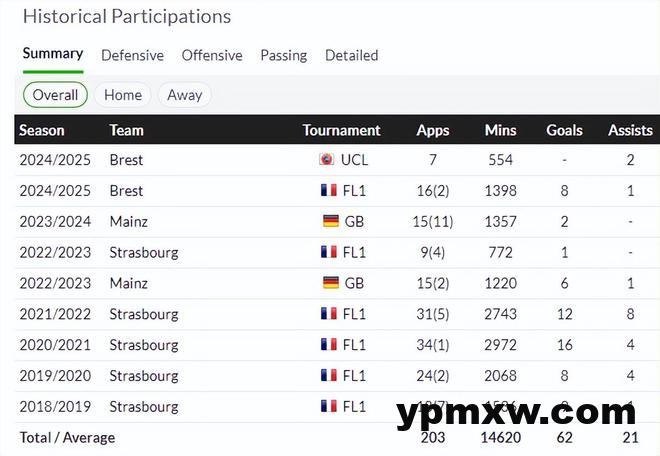The width and height of the screenshot is (660, 456).
Task: Click the French flag in 2024/2025 Brest row
Action: click(x=328, y=191)
